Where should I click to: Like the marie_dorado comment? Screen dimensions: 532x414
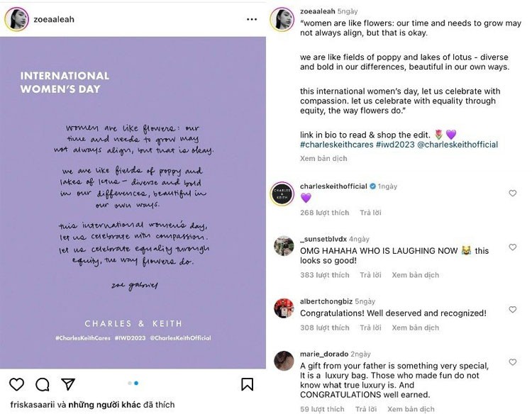click(513, 362)
